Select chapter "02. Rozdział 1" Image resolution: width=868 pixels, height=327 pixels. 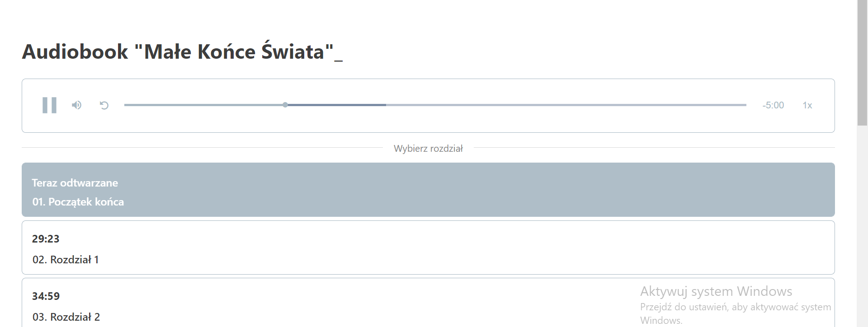(428, 248)
